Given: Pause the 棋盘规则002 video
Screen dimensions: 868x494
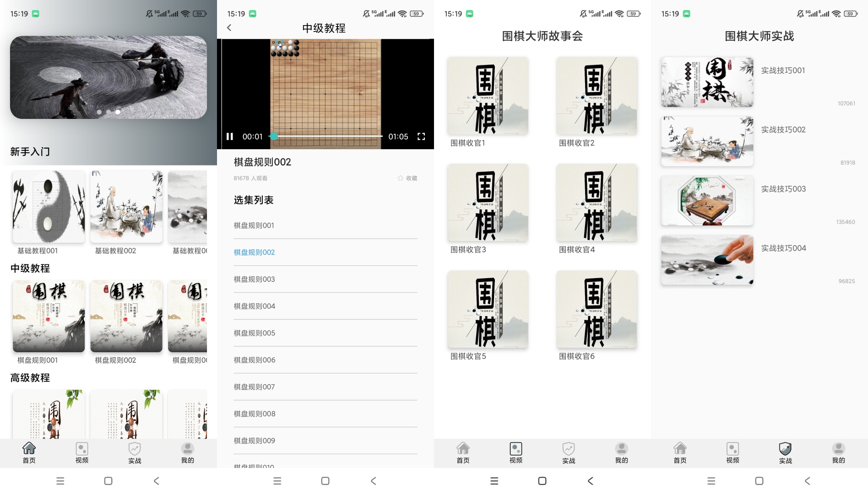Looking at the screenshot, I should pos(230,136).
